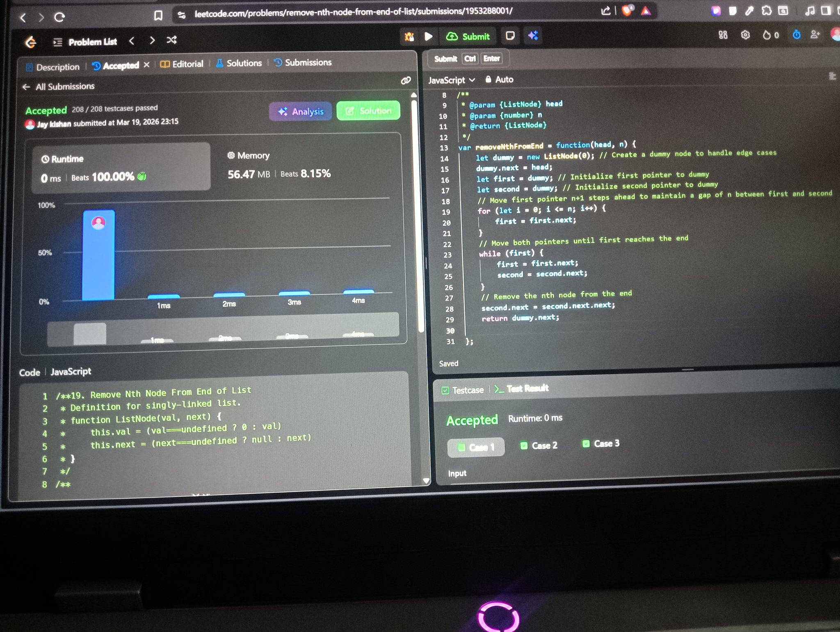This screenshot has width=840, height=632.
Task: Select the Case 2 testcase
Action: [x=539, y=446]
